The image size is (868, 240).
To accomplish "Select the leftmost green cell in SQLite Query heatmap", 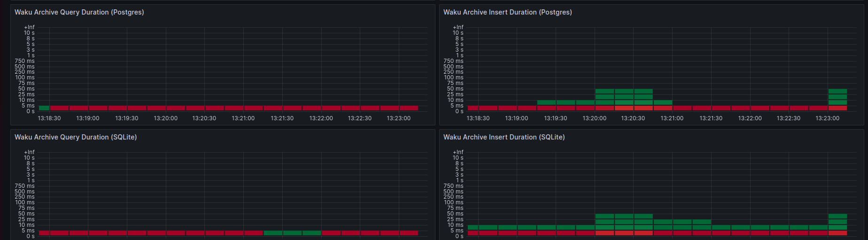I will [x=273, y=233].
